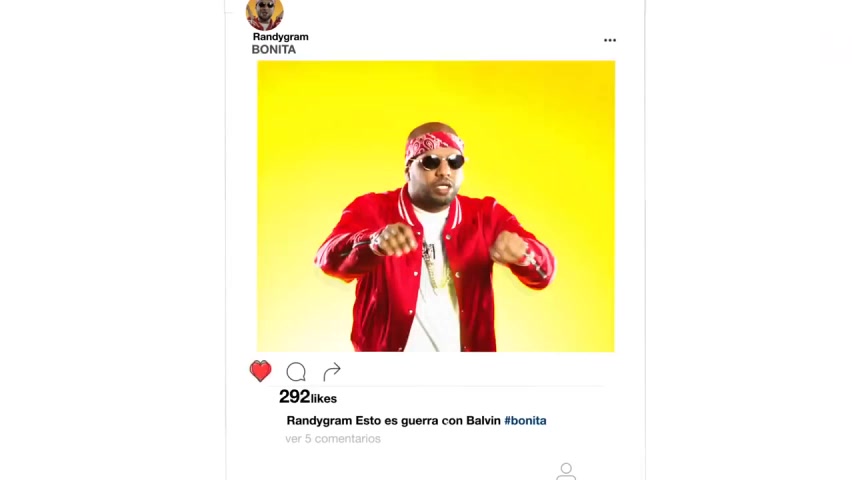Expand ver 5 comentarios
Screen dimensions: 852x480
point(333,438)
